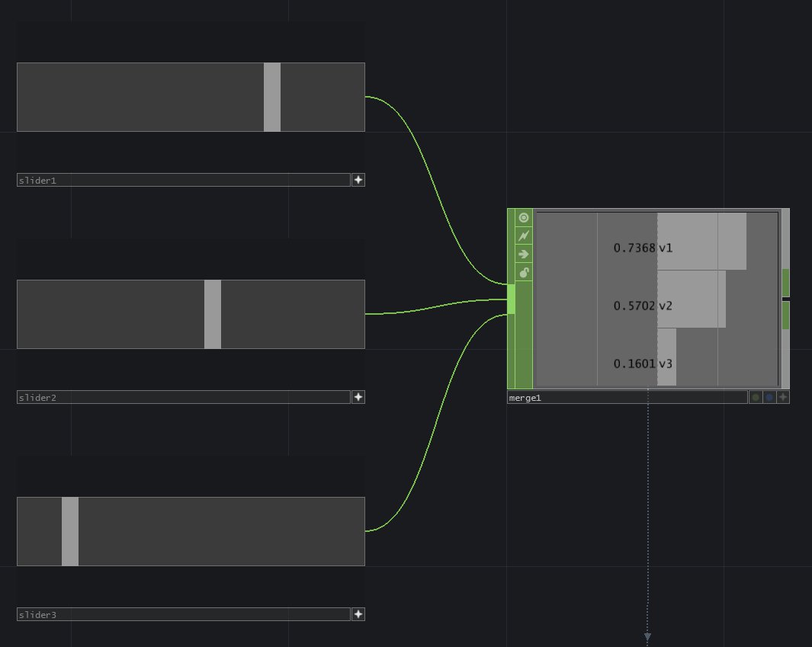Screen dimensions: 812x647
Task: Click the merge1 input connector
Action: tap(511, 299)
